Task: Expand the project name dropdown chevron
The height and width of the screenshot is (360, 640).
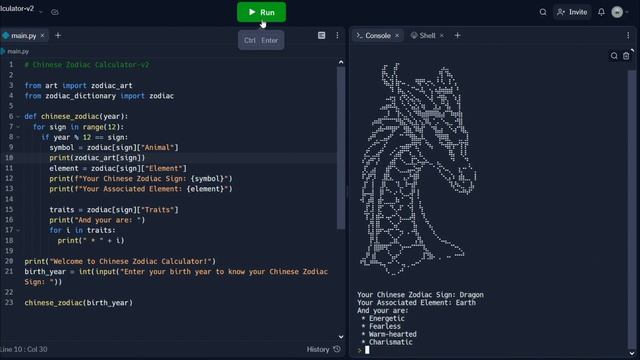Action: [x=41, y=12]
